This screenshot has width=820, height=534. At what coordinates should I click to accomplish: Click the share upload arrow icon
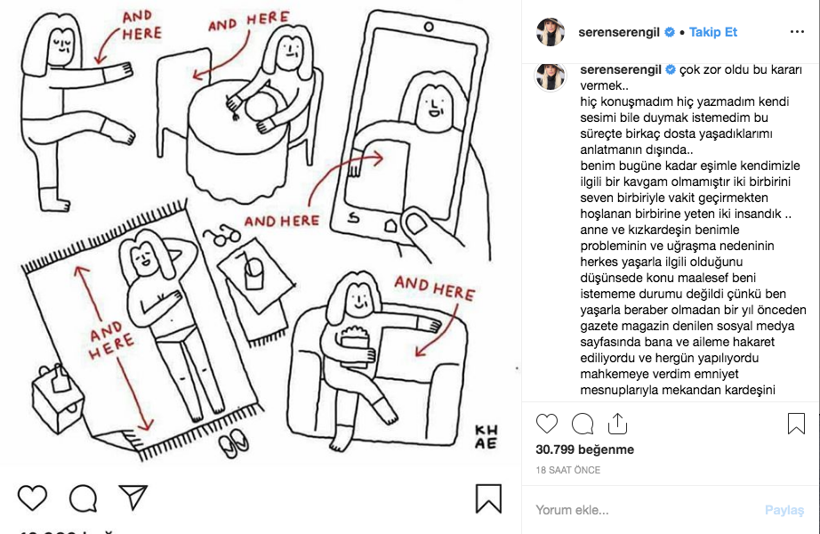pos(618,424)
